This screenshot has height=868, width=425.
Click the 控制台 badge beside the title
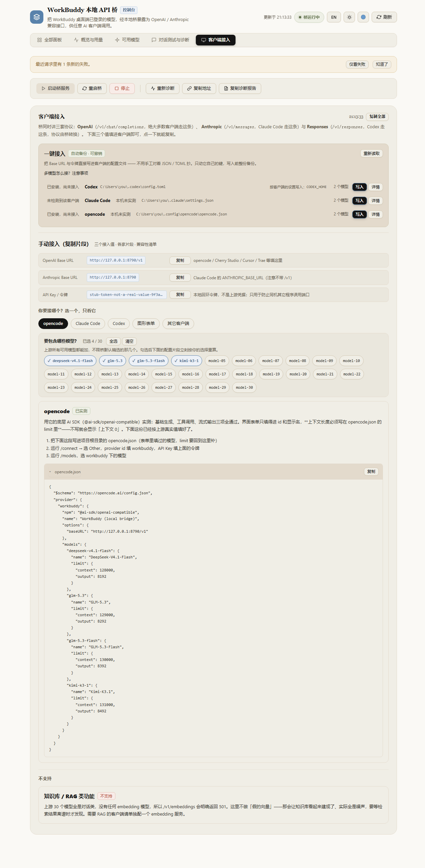click(x=129, y=10)
